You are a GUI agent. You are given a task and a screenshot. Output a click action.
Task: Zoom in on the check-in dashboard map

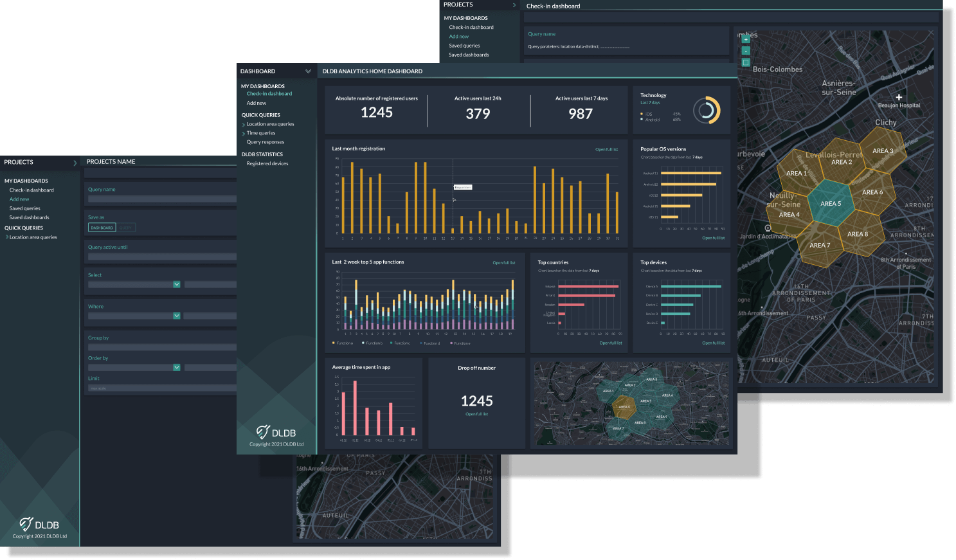(x=746, y=39)
